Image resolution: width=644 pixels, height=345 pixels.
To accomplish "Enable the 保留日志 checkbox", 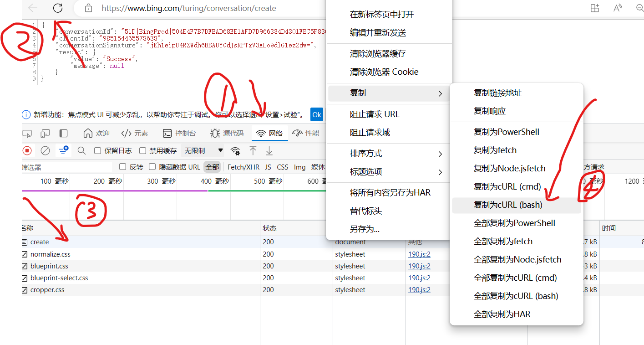I will point(97,150).
